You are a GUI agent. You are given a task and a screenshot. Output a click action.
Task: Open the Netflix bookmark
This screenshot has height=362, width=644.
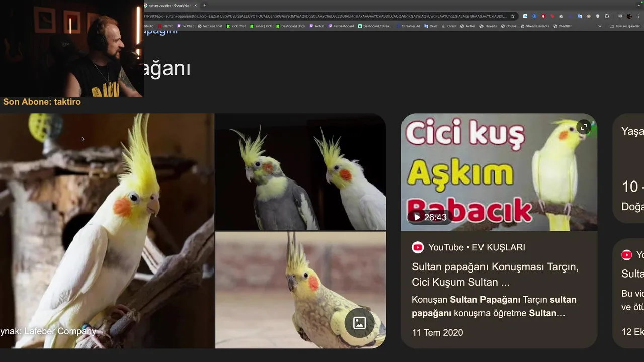(165, 26)
